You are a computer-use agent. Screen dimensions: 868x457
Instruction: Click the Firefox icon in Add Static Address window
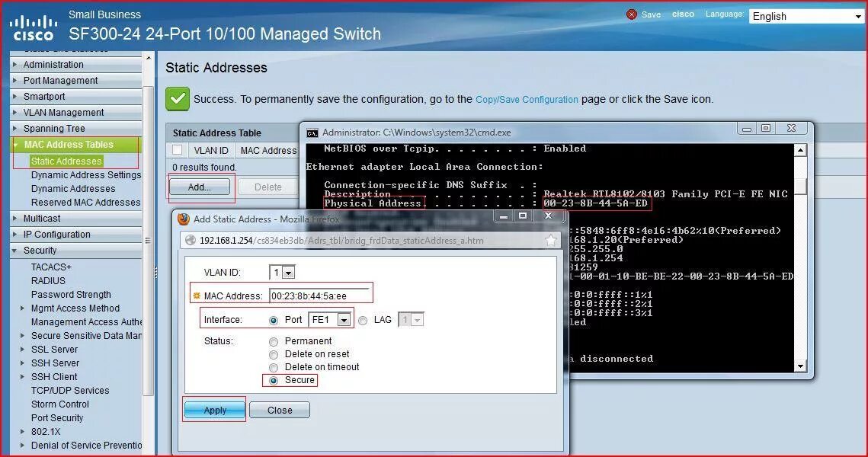pos(183,219)
